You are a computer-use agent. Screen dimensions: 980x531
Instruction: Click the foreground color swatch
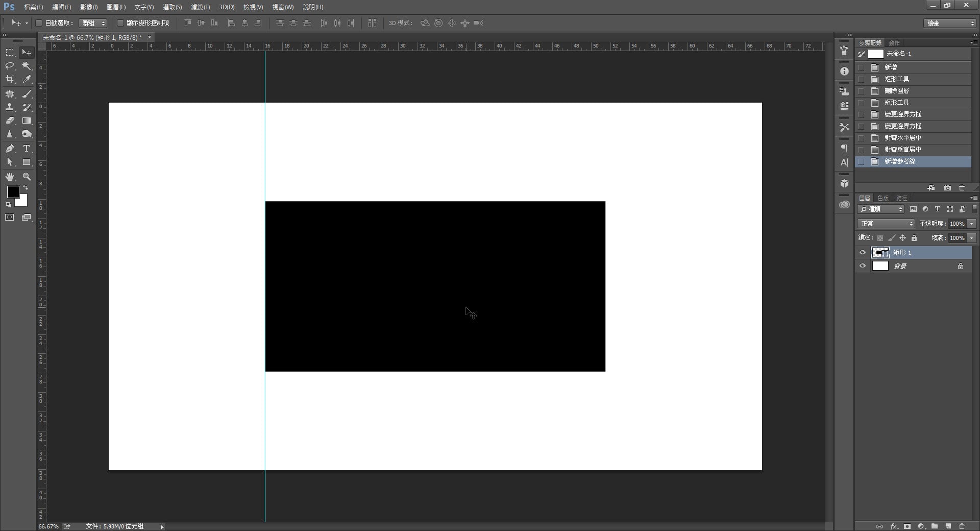coord(13,192)
